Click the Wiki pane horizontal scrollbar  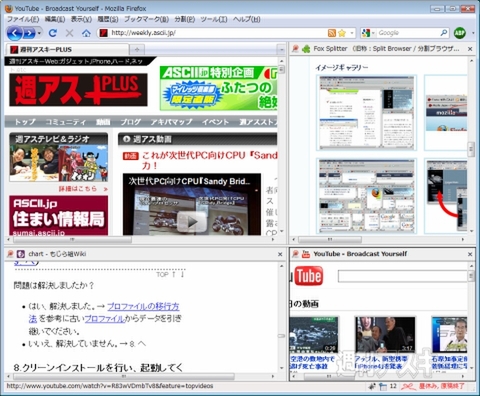tap(123, 376)
